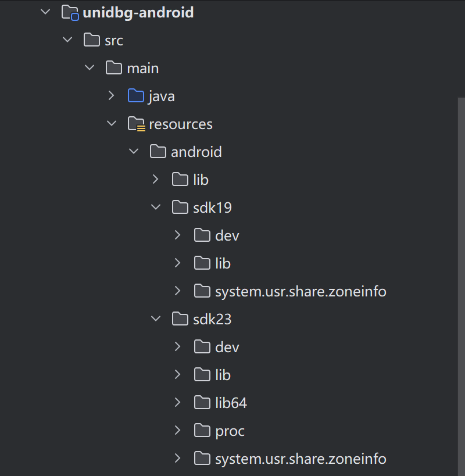Click the lib64 folder icon

202,403
